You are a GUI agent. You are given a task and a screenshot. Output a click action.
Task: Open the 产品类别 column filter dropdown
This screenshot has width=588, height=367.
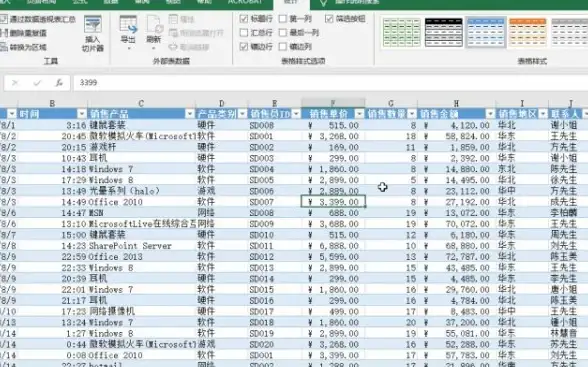(x=242, y=114)
